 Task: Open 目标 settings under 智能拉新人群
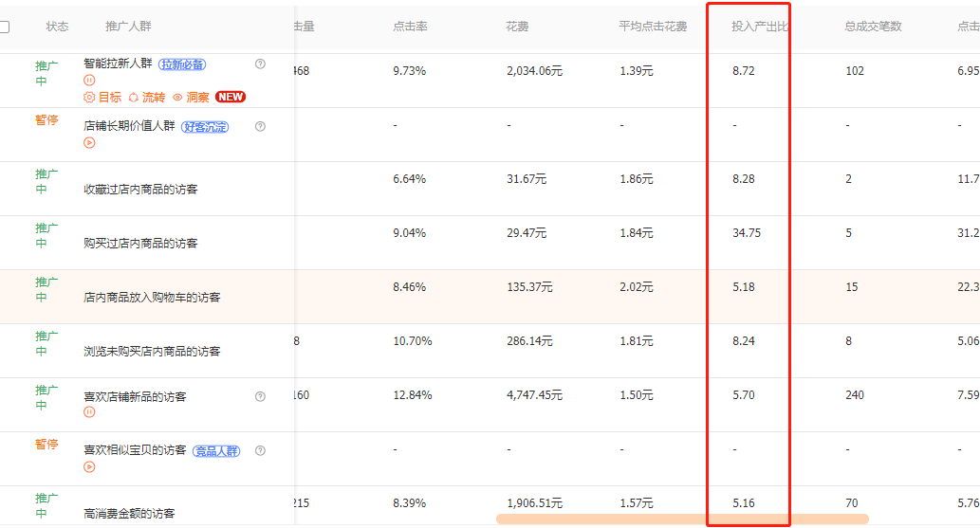point(102,97)
